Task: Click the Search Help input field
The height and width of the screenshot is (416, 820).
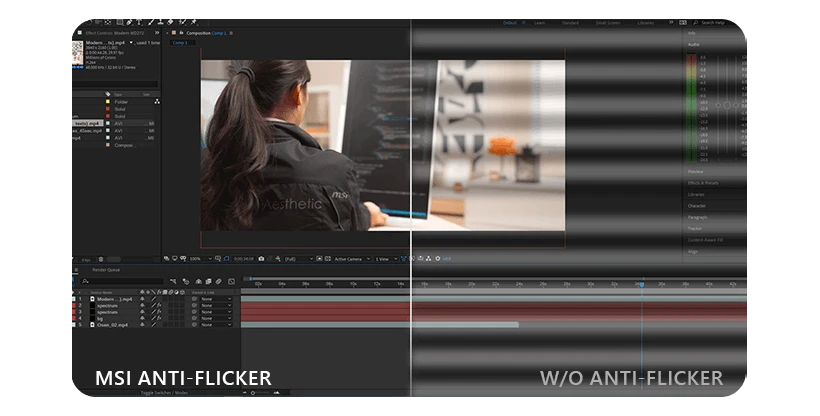Action: 712,22
